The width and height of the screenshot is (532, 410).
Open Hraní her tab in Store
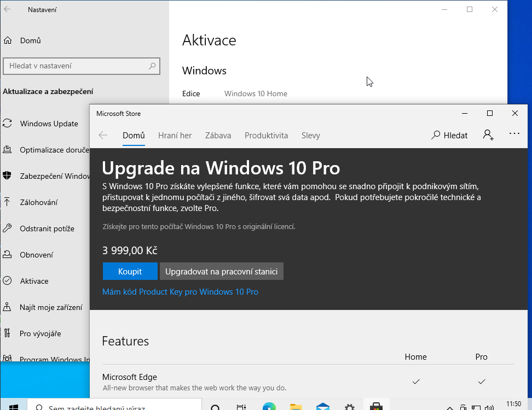pos(175,136)
